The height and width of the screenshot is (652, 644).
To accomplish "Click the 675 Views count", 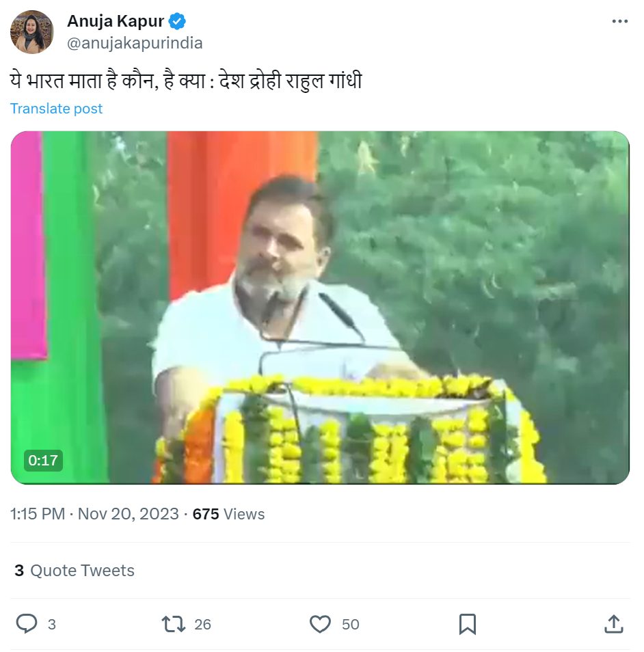I will pos(228,515).
